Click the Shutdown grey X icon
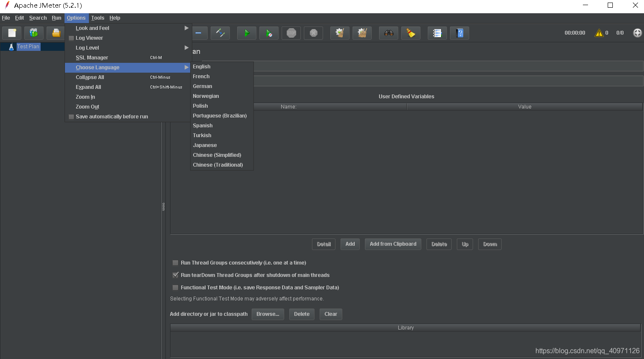Viewport: 644px width, 359px height. point(313,33)
